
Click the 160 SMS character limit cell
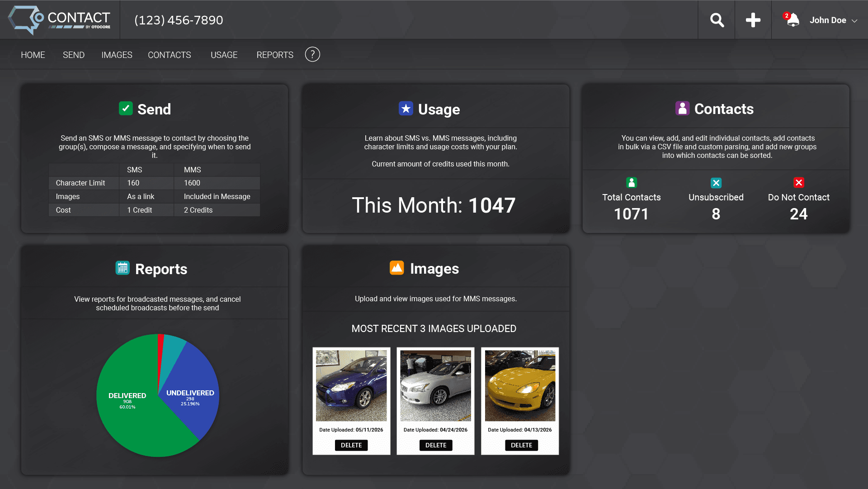click(133, 183)
